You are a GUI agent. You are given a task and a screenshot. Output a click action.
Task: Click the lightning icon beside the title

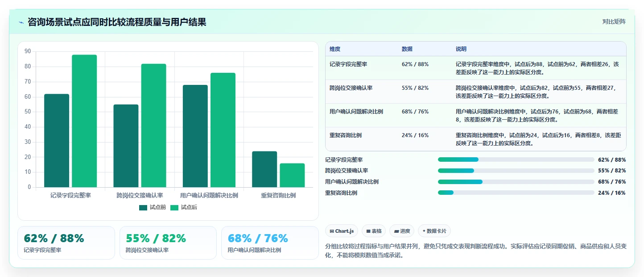[21, 22]
